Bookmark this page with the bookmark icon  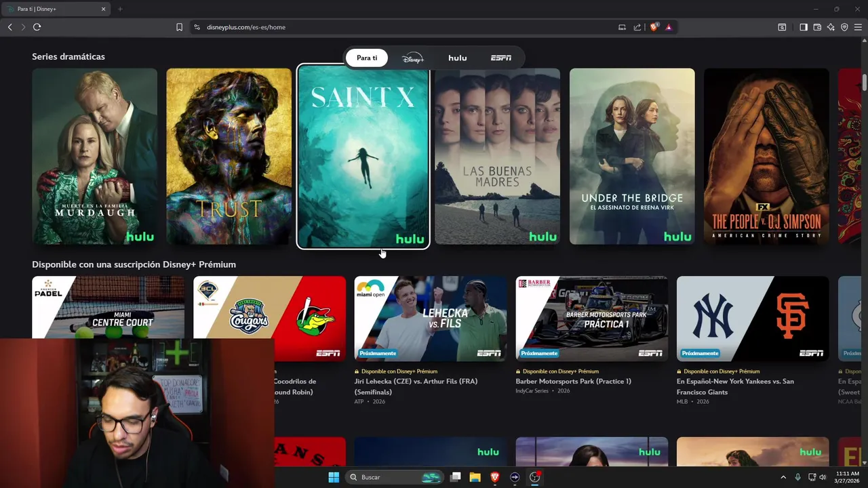point(179,27)
